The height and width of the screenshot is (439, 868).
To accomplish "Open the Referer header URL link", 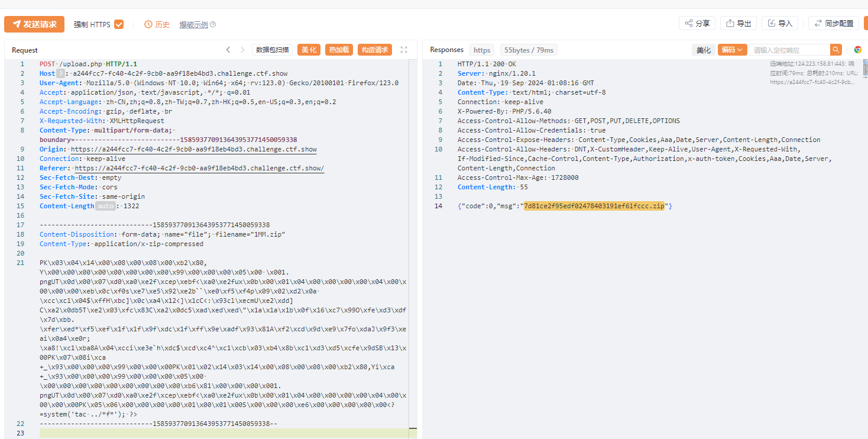I will 199,168.
